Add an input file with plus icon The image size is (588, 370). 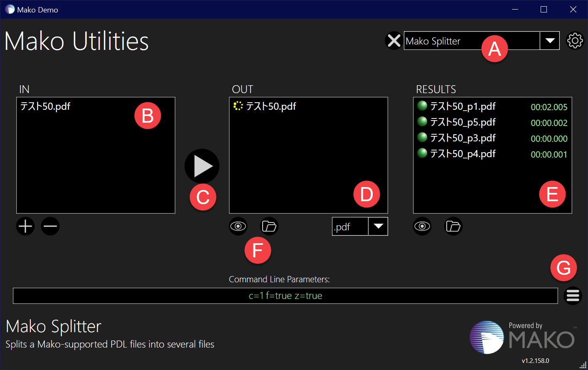coord(25,227)
